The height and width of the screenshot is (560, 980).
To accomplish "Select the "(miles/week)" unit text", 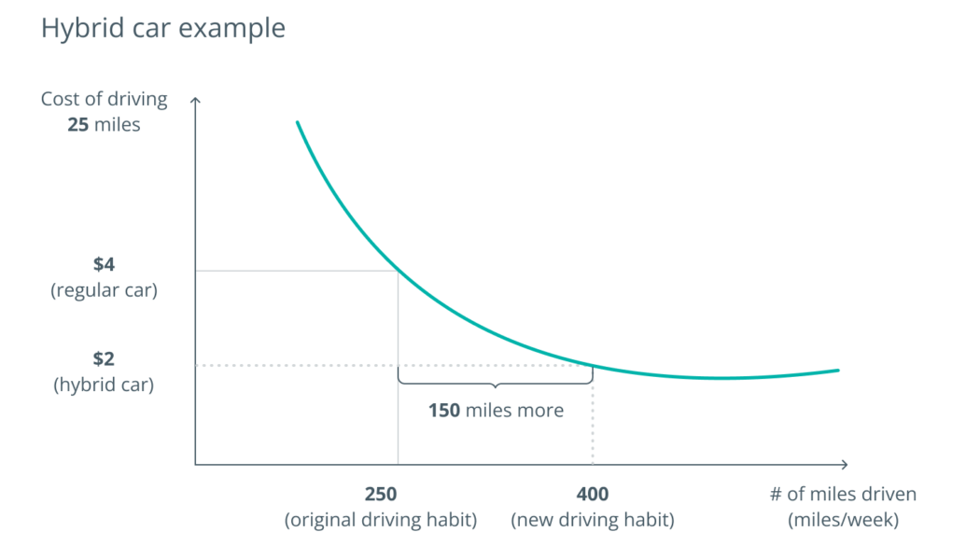I will pyautogui.click(x=843, y=520).
